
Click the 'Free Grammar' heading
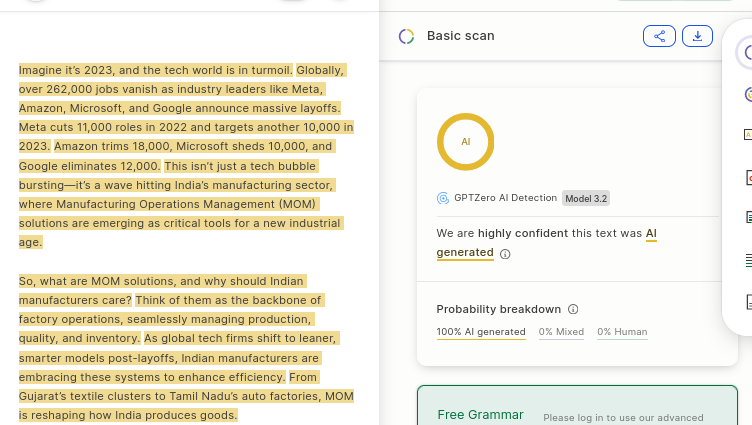[480, 414]
